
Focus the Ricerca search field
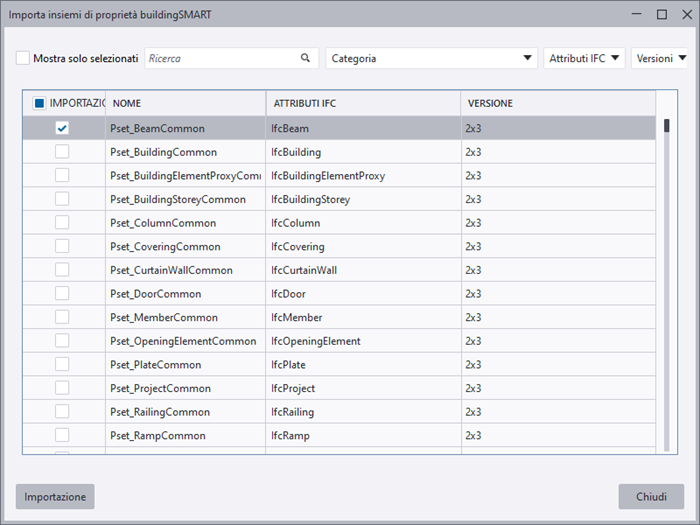[x=220, y=59]
